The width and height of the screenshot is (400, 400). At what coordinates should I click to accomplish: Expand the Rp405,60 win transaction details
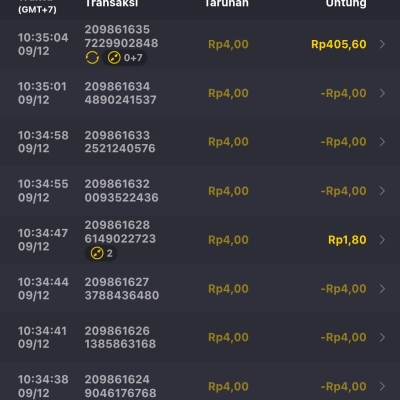click(382, 44)
